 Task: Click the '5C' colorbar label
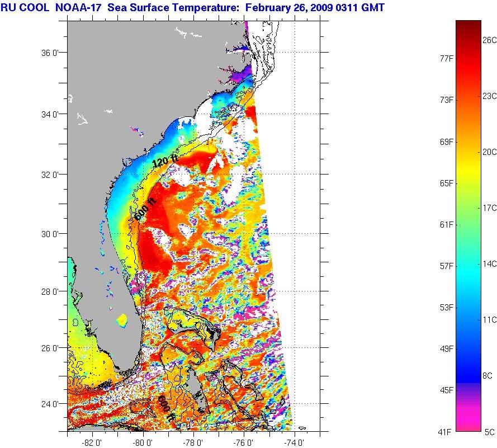pos(489,432)
